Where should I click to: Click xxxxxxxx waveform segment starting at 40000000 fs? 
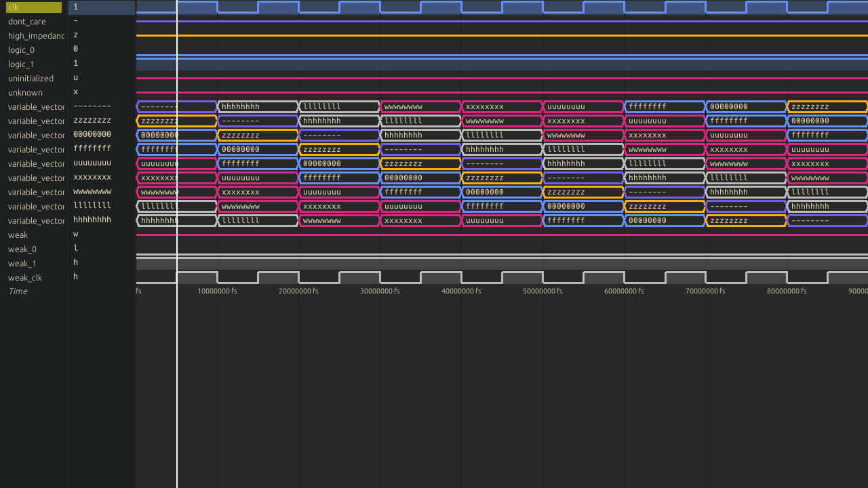coord(502,106)
